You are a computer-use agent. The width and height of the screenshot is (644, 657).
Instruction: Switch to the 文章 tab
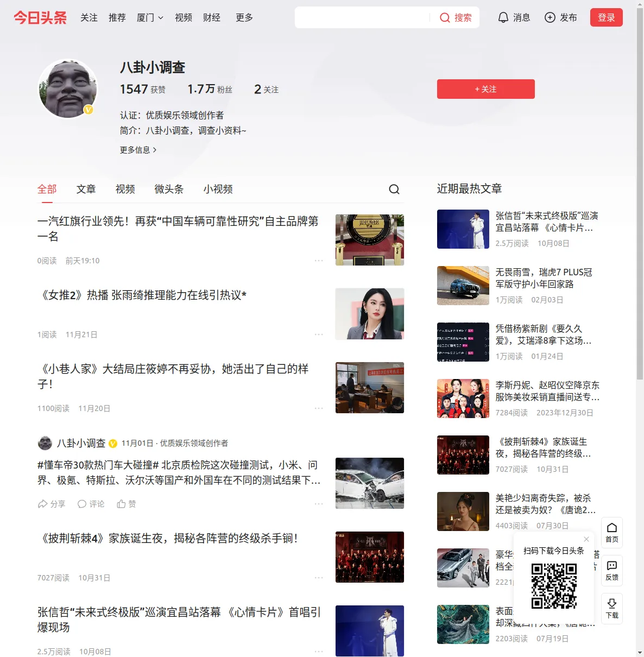tap(86, 189)
